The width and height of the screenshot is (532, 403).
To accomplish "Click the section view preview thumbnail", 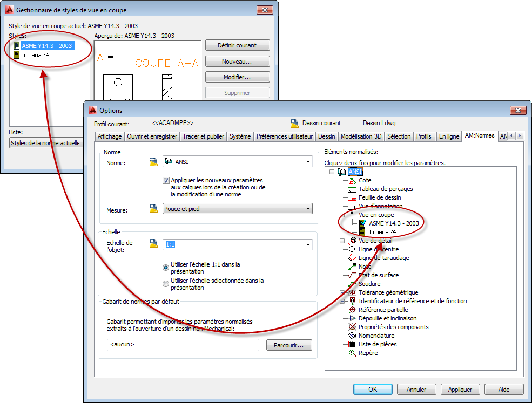I will [x=147, y=71].
